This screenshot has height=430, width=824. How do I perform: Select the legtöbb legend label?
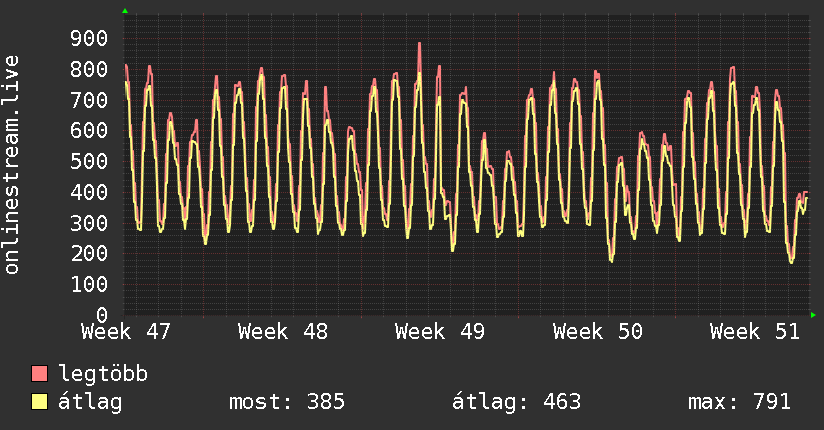(x=103, y=374)
